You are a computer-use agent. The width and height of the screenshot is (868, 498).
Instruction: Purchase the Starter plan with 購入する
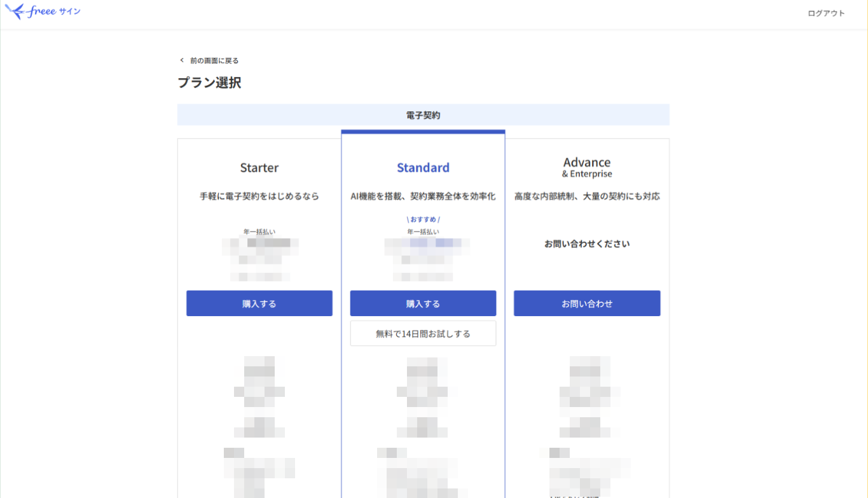(259, 303)
